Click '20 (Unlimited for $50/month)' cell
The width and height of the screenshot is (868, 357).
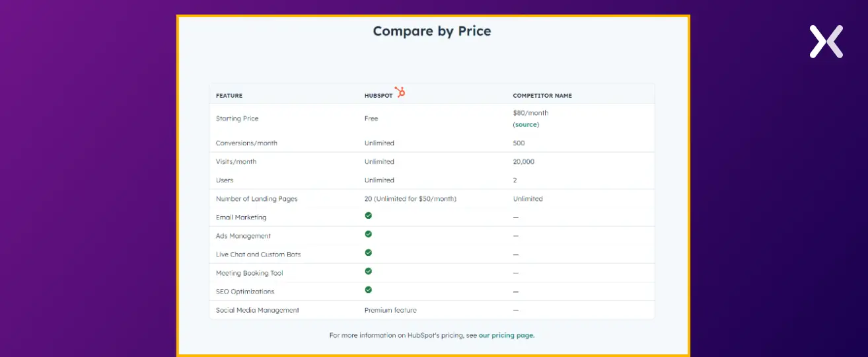click(410, 198)
